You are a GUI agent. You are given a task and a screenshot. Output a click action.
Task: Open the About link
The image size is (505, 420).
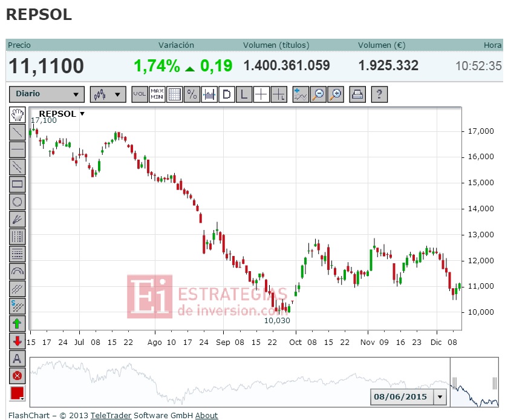pos(206,416)
